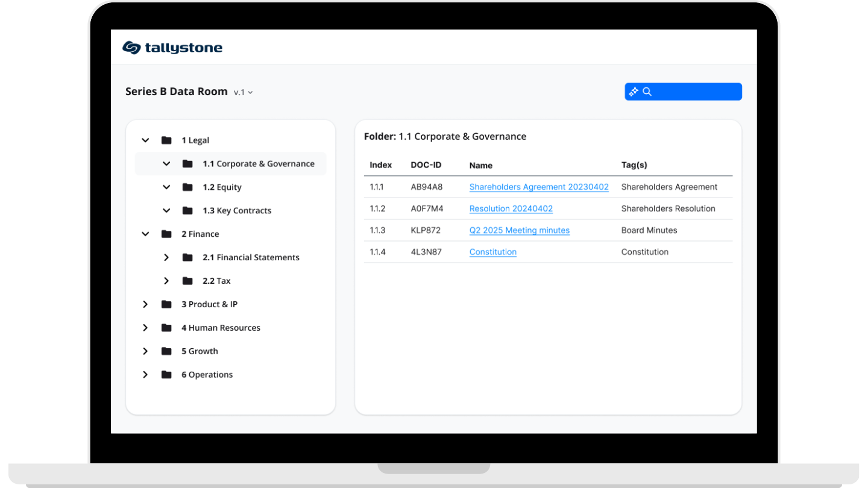This screenshot has width=868, height=488.
Task: Expand the 4 Human Resources chevron
Action: (x=145, y=328)
